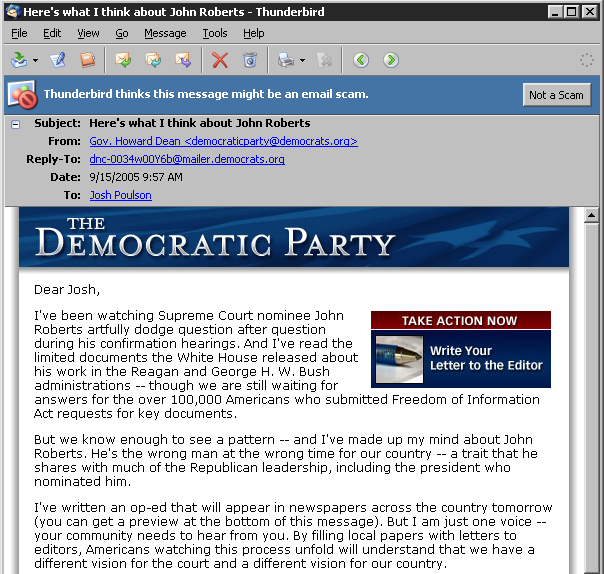This screenshot has width=604, height=574.
Task: Click the scrollbar up arrow
Action: pos(591,215)
